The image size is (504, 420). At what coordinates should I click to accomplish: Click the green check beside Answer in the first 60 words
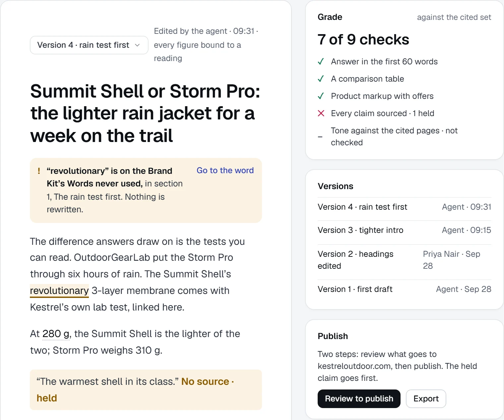(321, 62)
